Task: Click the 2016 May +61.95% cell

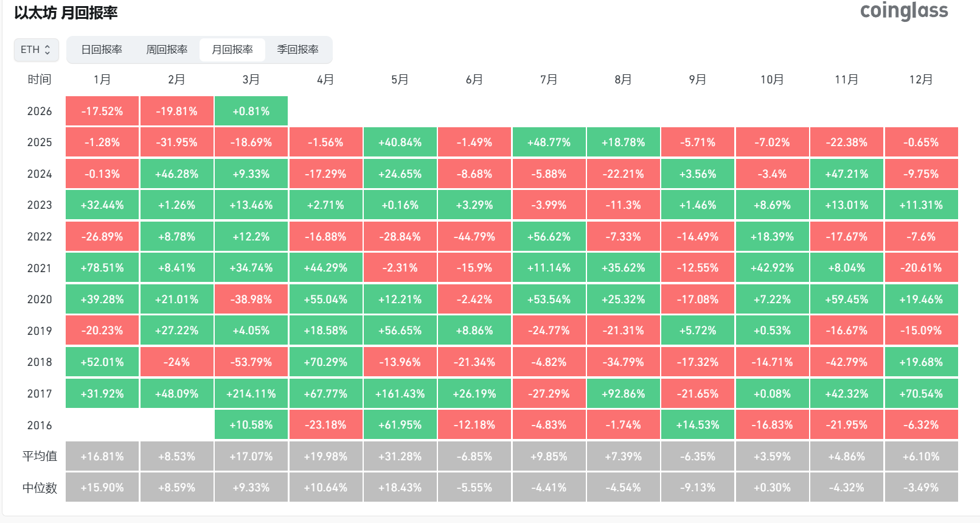Action: [x=400, y=425]
